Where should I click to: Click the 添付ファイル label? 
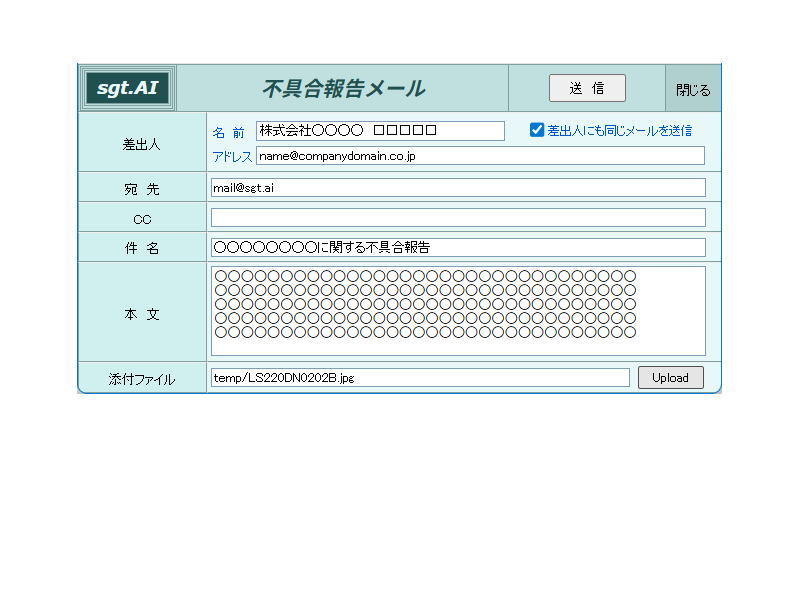[x=141, y=379]
